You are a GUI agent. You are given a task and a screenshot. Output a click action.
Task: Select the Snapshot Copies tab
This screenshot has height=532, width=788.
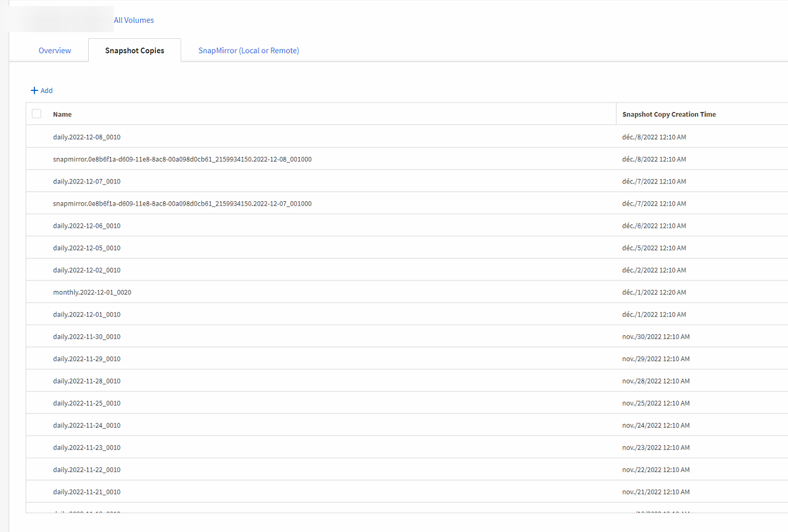tap(135, 50)
